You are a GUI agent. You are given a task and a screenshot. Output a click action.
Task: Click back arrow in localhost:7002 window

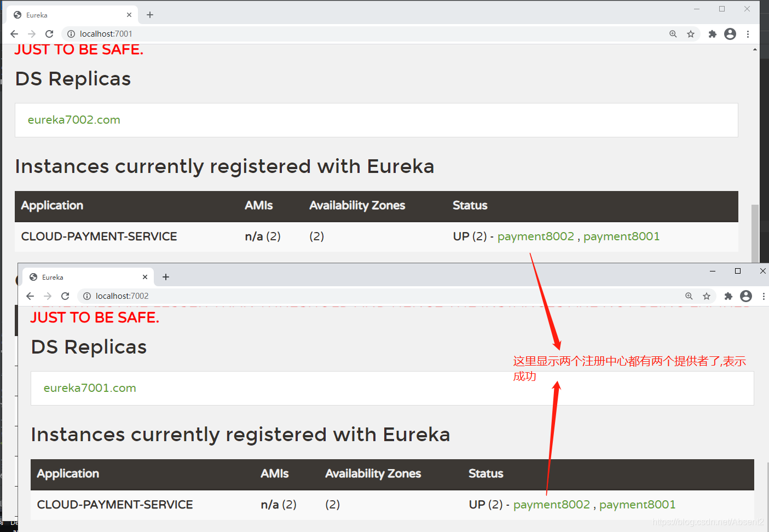pyautogui.click(x=30, y=296)
